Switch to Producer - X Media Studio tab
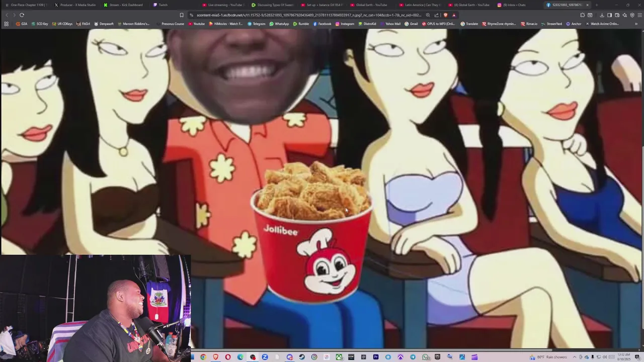 [x=74, y=5]
